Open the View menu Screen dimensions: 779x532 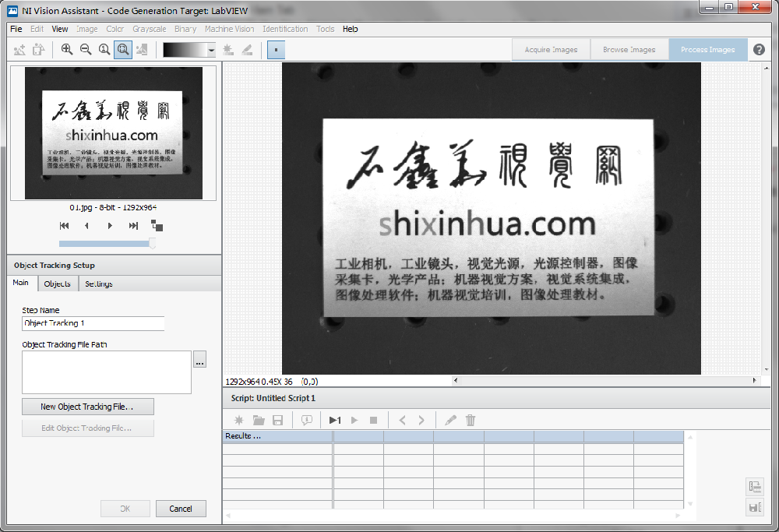point(60,29)
